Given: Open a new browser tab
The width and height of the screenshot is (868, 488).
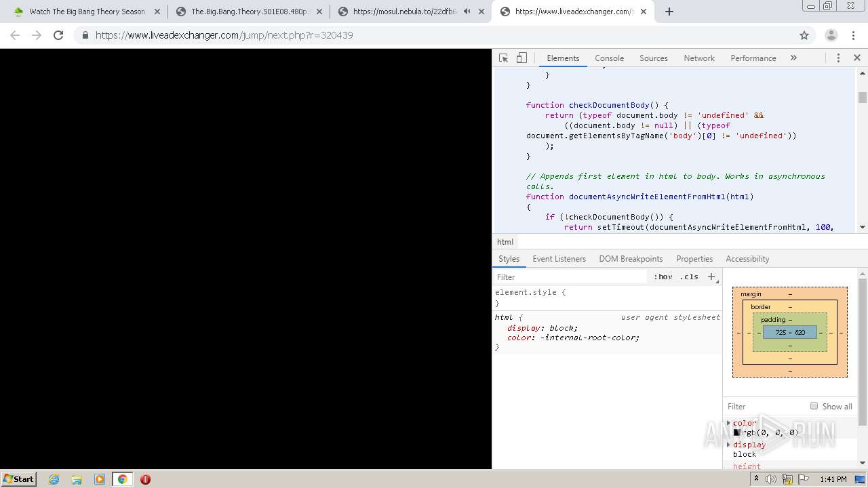Looking at the screenshot, I should click(669, 12).
